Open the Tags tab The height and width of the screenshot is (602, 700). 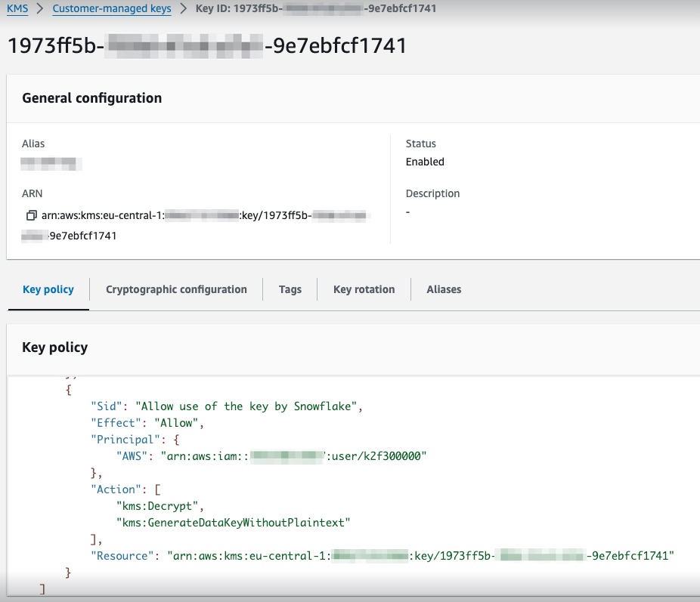(x=290, y=289)
